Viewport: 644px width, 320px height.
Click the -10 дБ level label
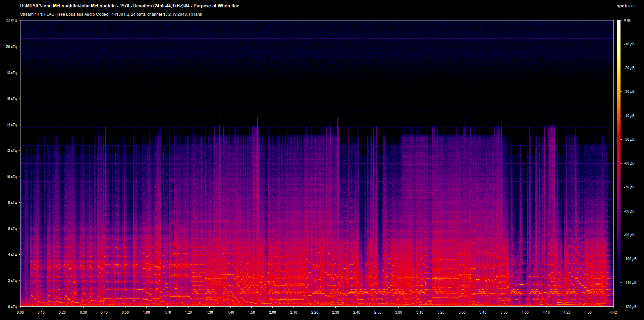629,44
